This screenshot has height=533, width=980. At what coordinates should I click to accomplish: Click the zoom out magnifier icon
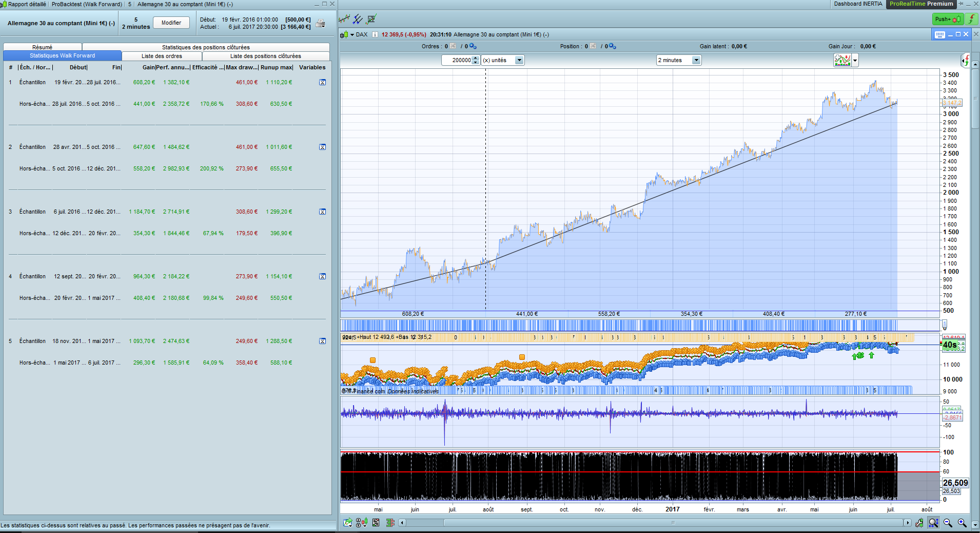click(948, 523)
